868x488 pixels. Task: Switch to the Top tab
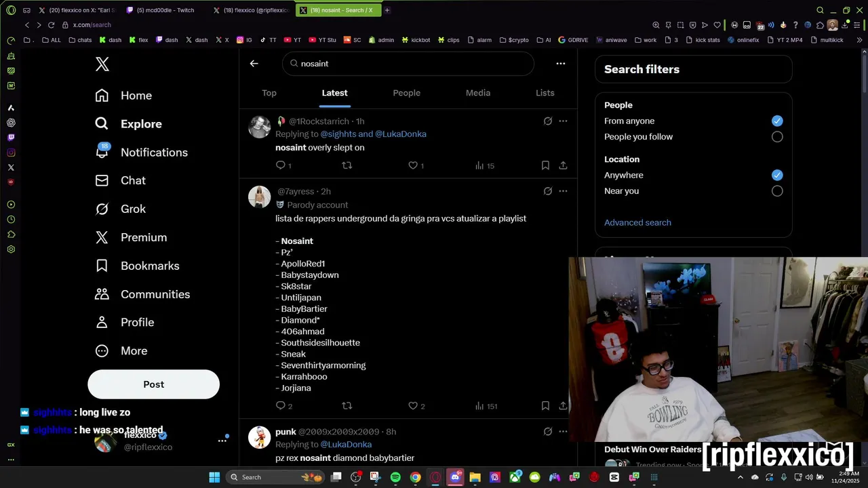(x=269, y=93)
